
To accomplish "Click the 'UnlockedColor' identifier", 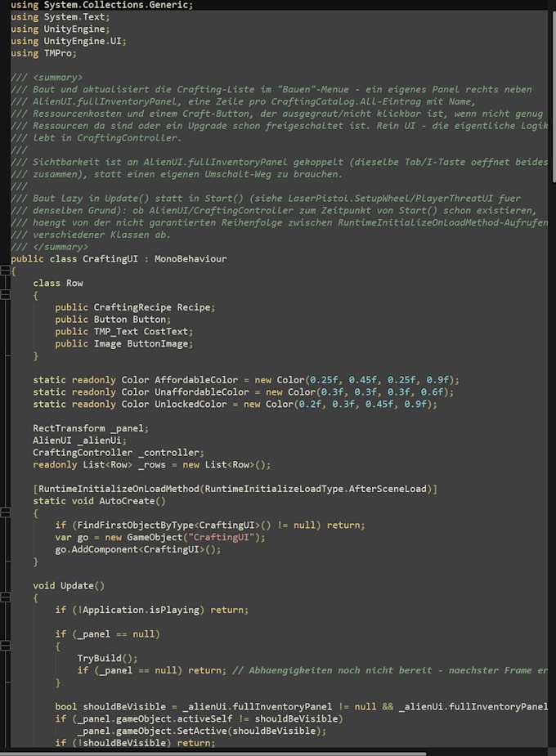I will (191, 404).
